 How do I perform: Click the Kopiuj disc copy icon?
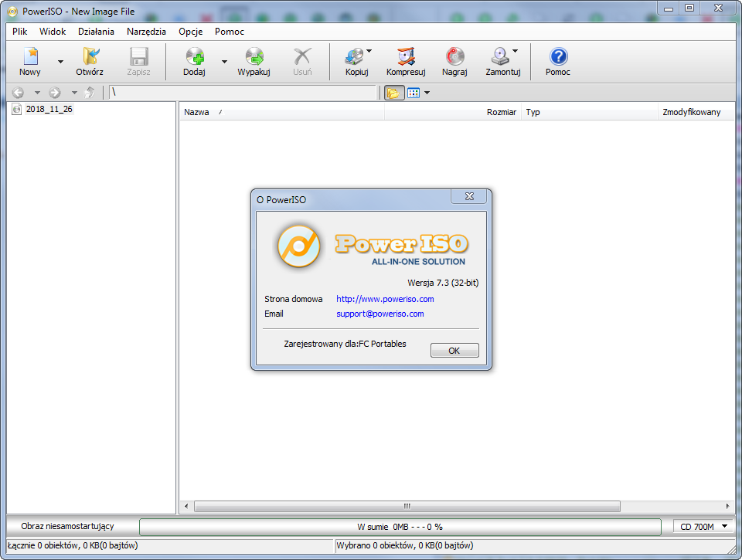354,56
